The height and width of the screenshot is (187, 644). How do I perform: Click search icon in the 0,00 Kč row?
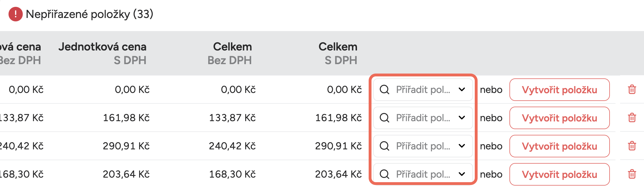385,90
